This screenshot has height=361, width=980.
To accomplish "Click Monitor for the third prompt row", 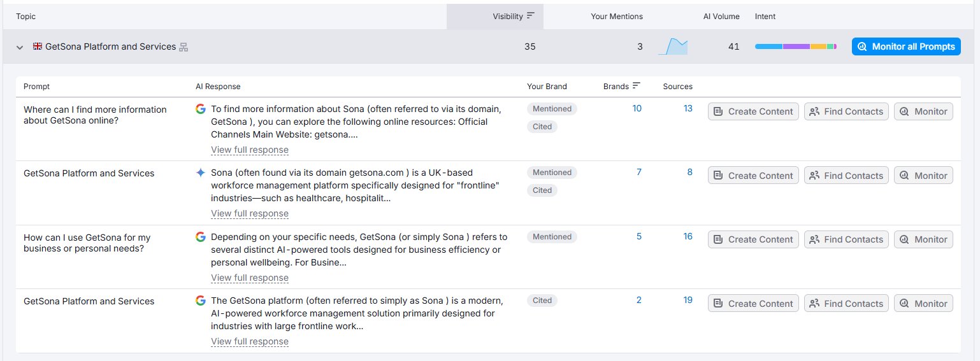I will point(923,239).
